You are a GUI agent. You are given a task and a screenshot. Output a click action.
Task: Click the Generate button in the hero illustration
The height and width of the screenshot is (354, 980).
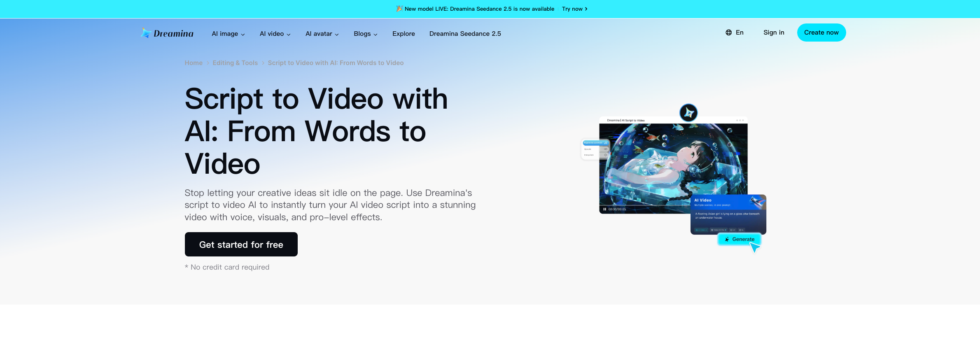pos(740,239)
